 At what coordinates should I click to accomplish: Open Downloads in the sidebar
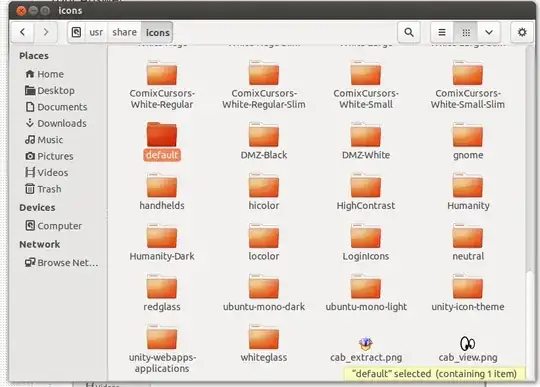click(x=56, y=123)
